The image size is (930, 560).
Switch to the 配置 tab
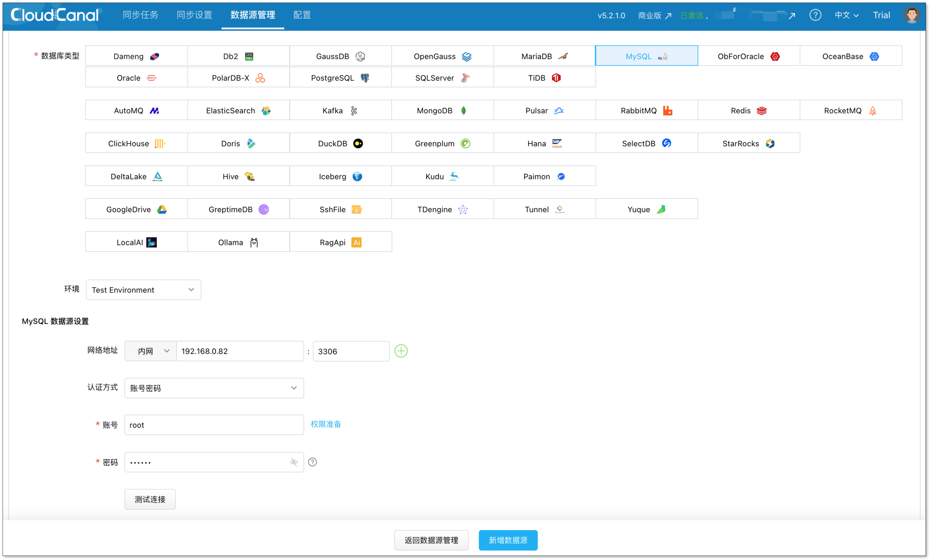tap(302, 15)
